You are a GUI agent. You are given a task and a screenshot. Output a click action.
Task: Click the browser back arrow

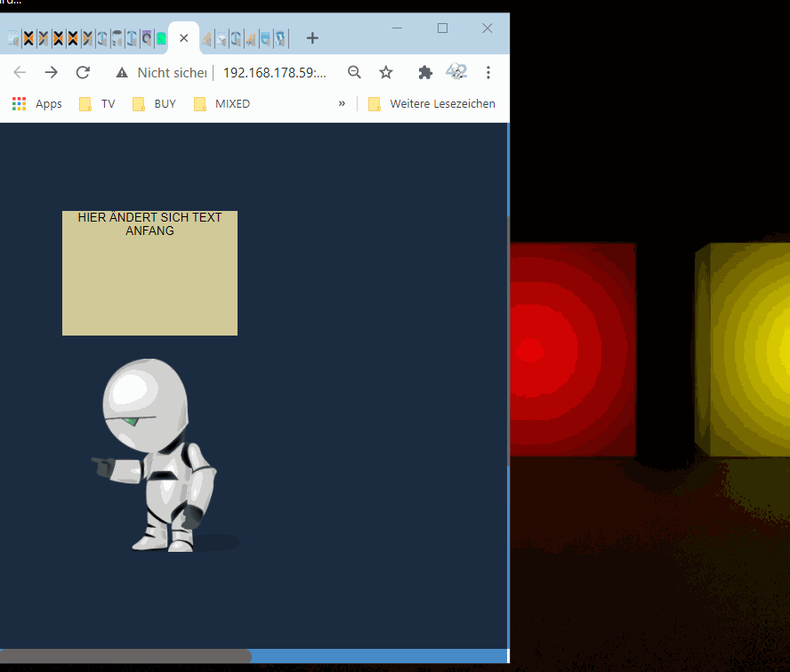click(20, 73)
